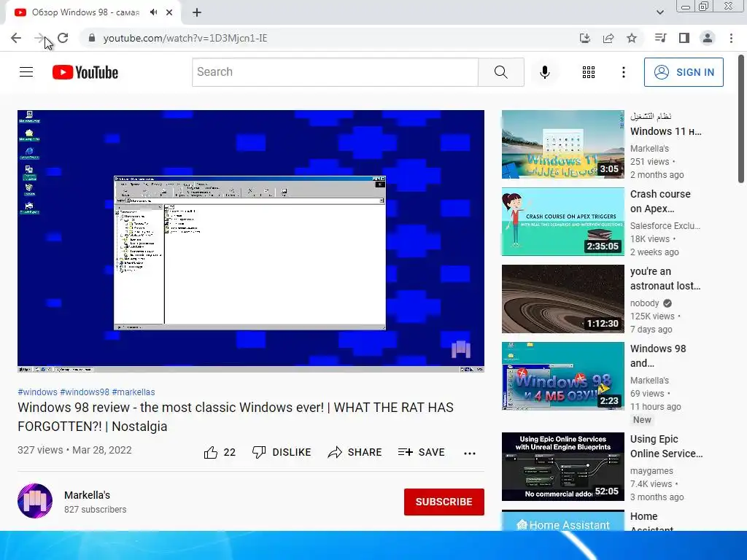Reload the YouTube page
Screen dimensions: 747x560
63,38
